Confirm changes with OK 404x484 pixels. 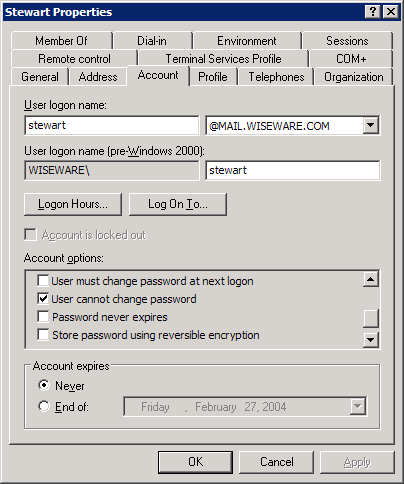(x=195, y=462)
